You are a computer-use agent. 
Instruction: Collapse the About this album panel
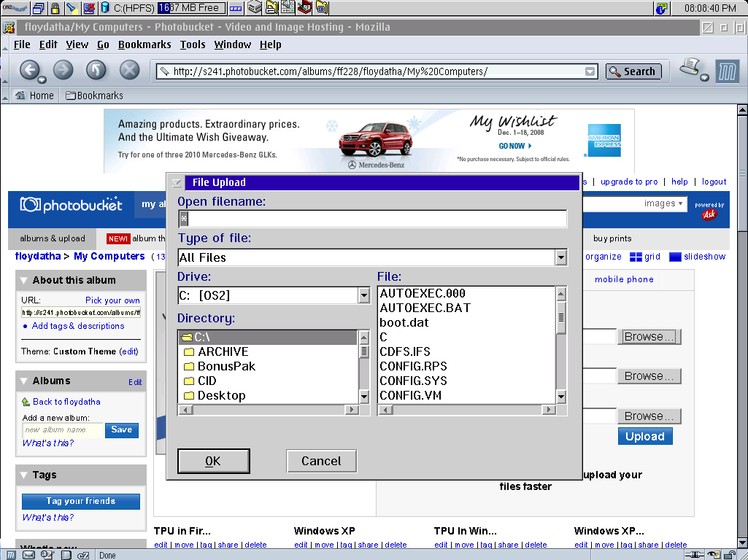click(24, 280)
